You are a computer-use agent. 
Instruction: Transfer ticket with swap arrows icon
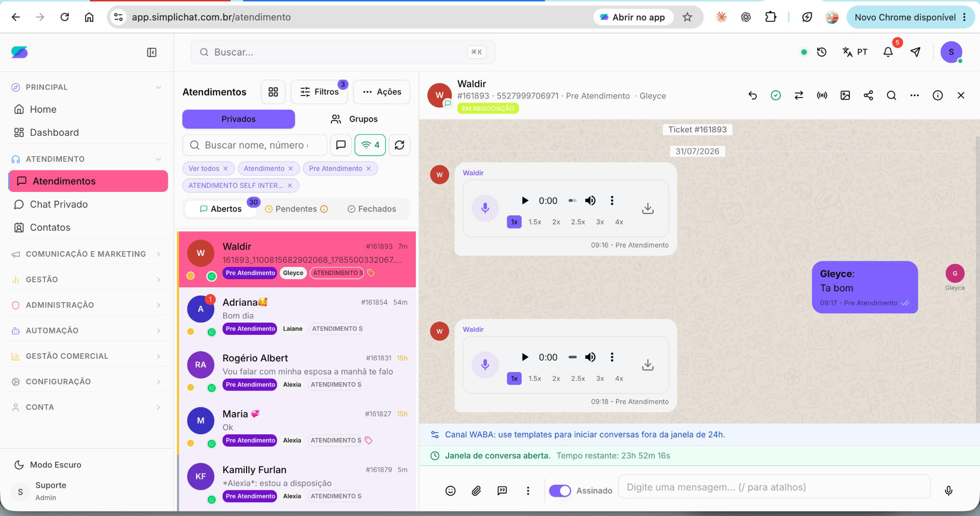tap(799, 95)
